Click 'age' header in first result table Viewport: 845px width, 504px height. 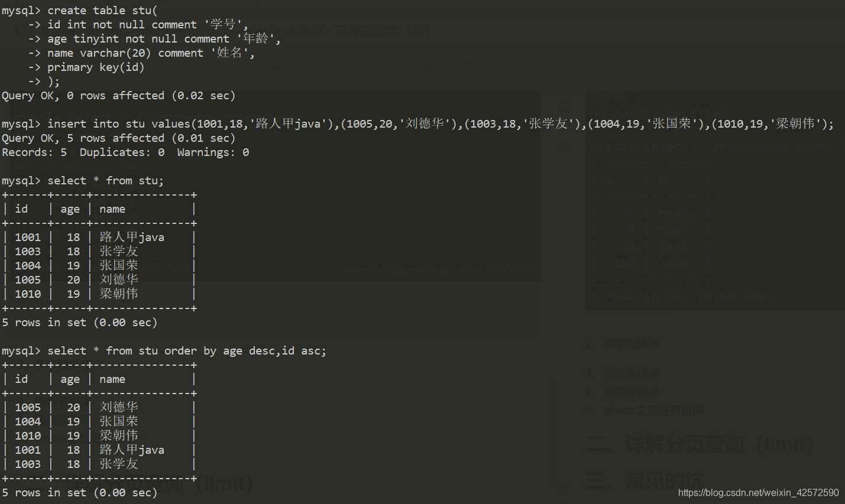tap(70, 209)
